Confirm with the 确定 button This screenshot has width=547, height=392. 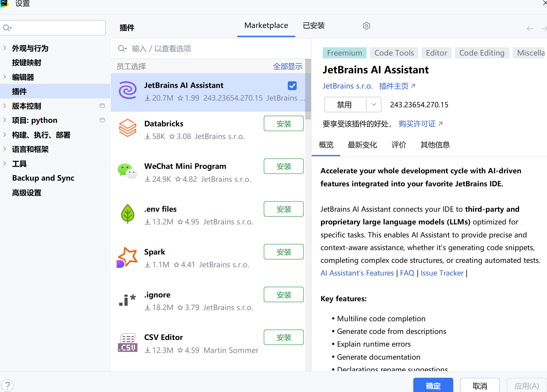[433, 386]
